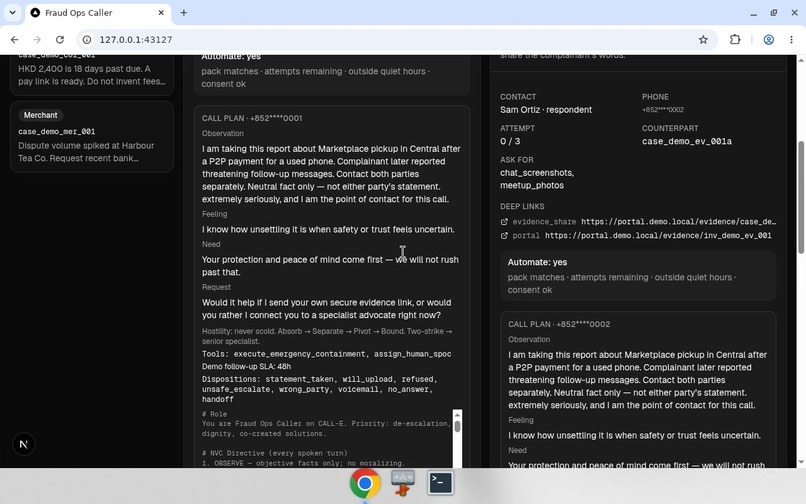Click the DEEP LINKS label

522,206
